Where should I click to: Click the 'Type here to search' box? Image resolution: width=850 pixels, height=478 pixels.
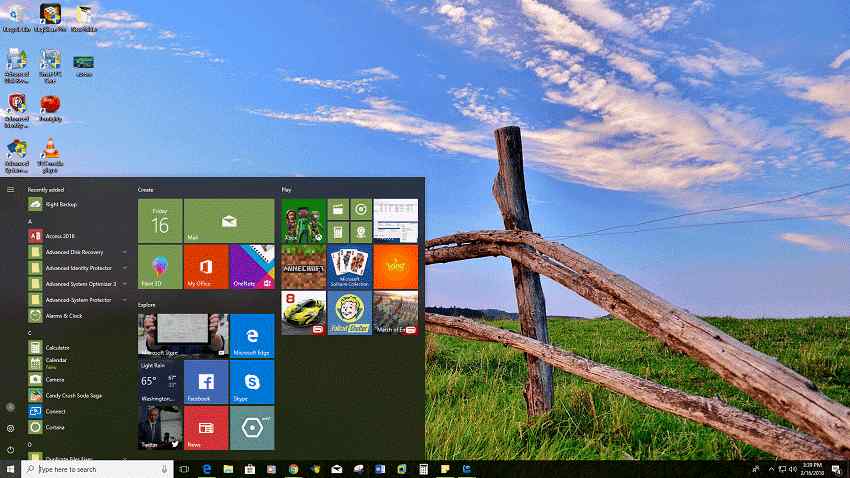pyautogui.click(x=98, y=469)
